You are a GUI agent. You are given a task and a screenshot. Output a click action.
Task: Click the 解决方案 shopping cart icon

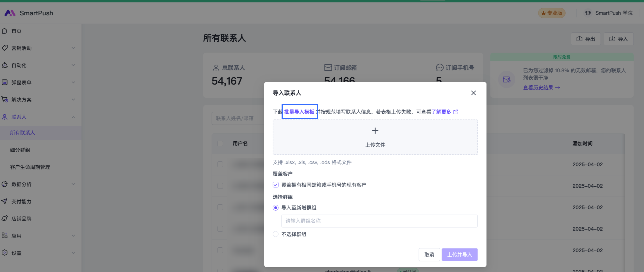[x=4, y=100]
